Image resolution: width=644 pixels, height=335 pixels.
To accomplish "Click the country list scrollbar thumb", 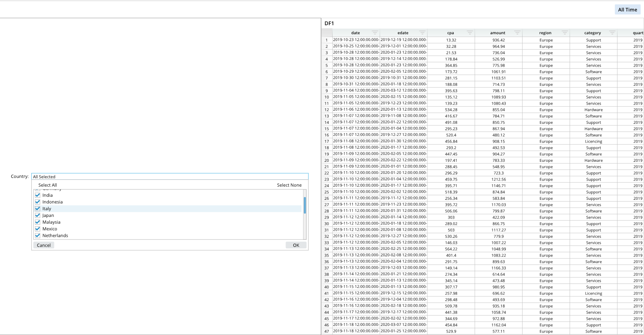I will pos(305,205).
